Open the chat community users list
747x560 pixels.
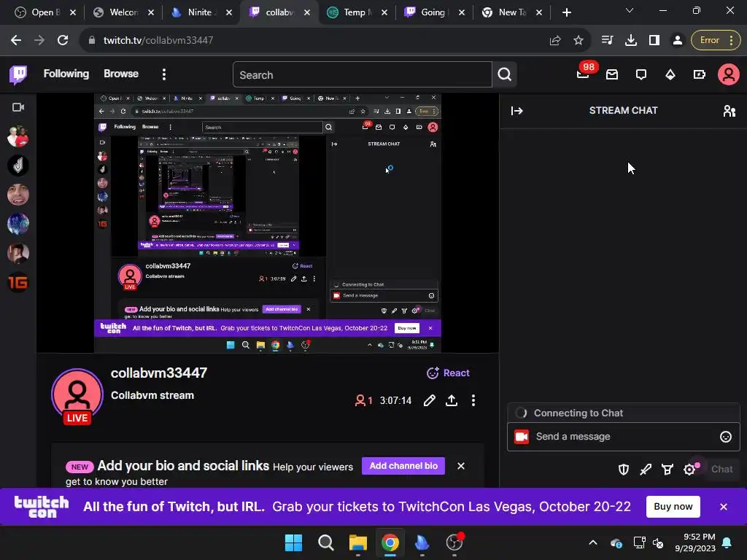(729, 111)
